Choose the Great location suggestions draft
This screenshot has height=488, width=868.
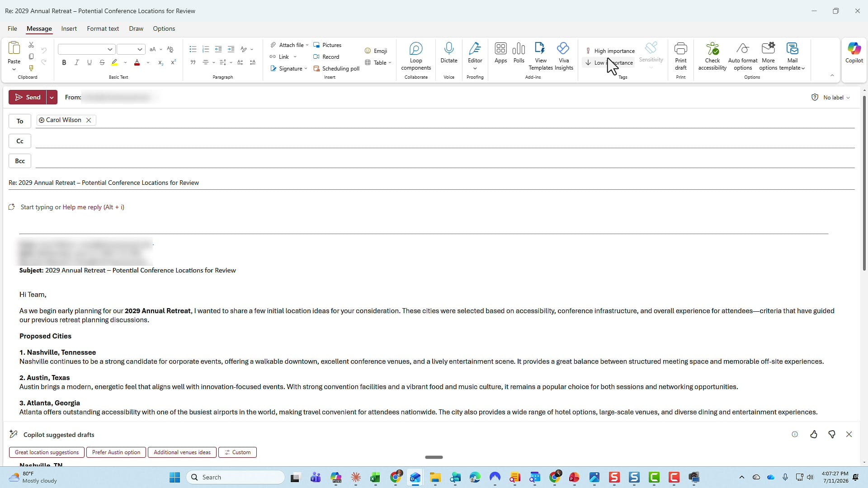47,452
